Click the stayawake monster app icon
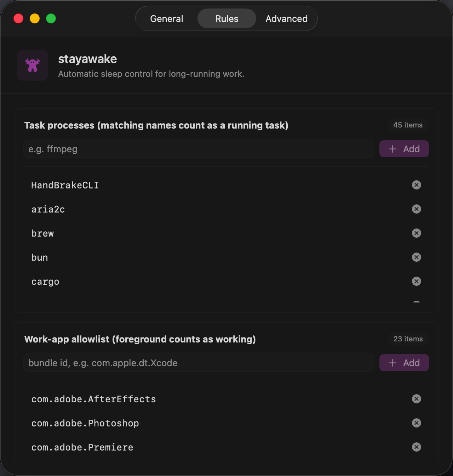This screenshot has width=453, height=476. 32,65
